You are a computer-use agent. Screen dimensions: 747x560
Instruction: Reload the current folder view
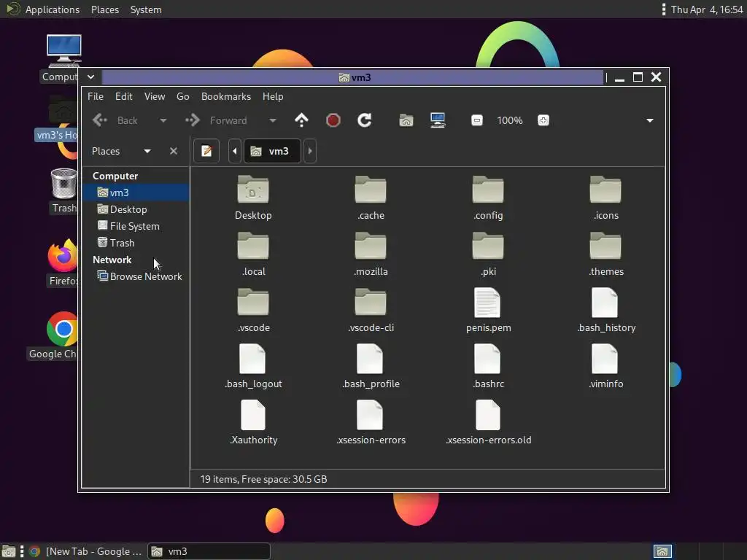365,120
